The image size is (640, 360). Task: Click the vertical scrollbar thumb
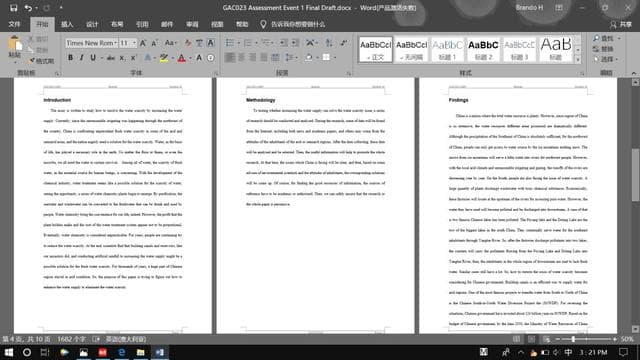click(635, 175)
